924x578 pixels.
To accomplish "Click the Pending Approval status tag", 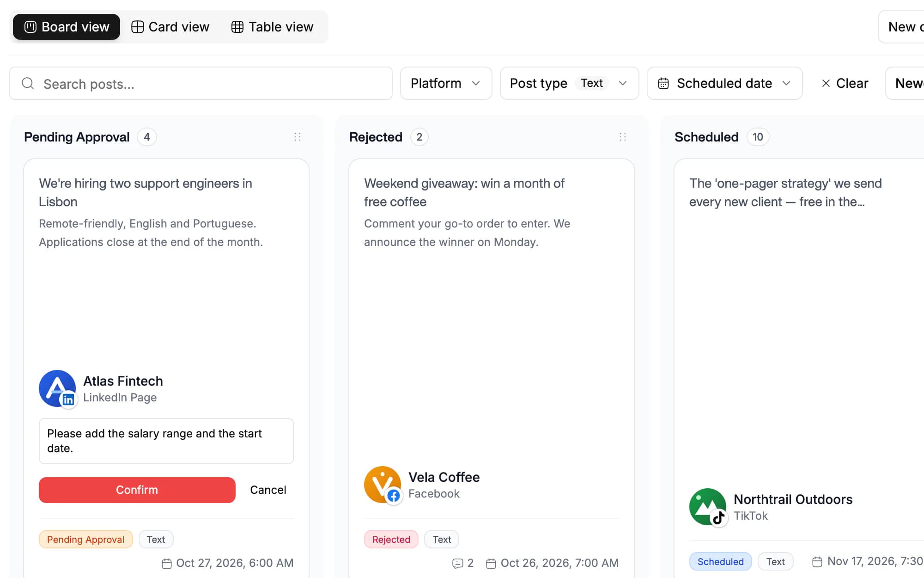I will (85, 539).
